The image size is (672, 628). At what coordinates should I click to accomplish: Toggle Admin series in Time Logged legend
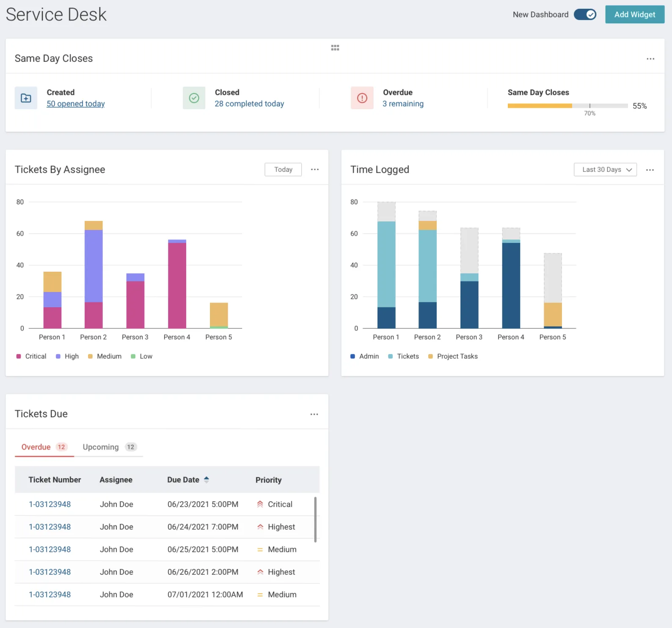(x=365, y=356)
